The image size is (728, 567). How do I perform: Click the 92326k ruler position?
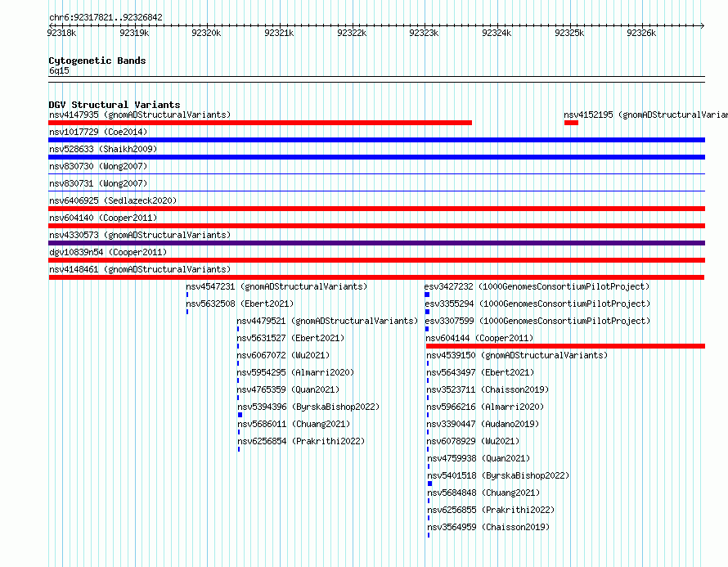click(x=641, y=33)
